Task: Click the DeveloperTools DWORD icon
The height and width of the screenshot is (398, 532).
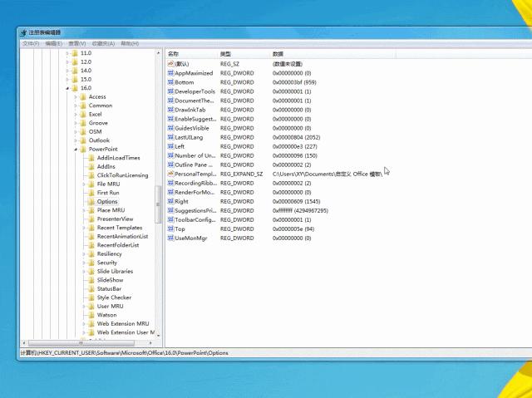Action: coord(170,91)
